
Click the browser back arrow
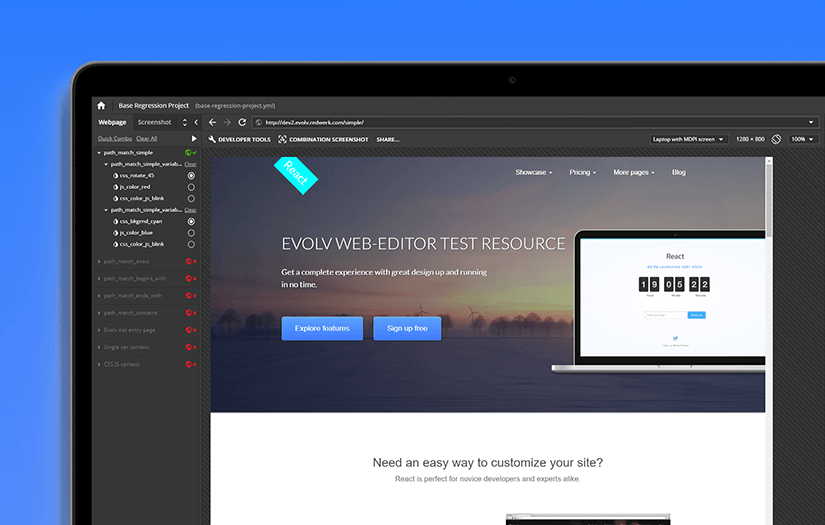tap(212, 122)
